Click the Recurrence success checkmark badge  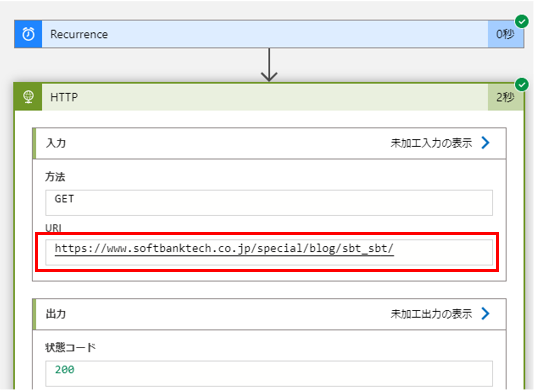click(522, 21)
